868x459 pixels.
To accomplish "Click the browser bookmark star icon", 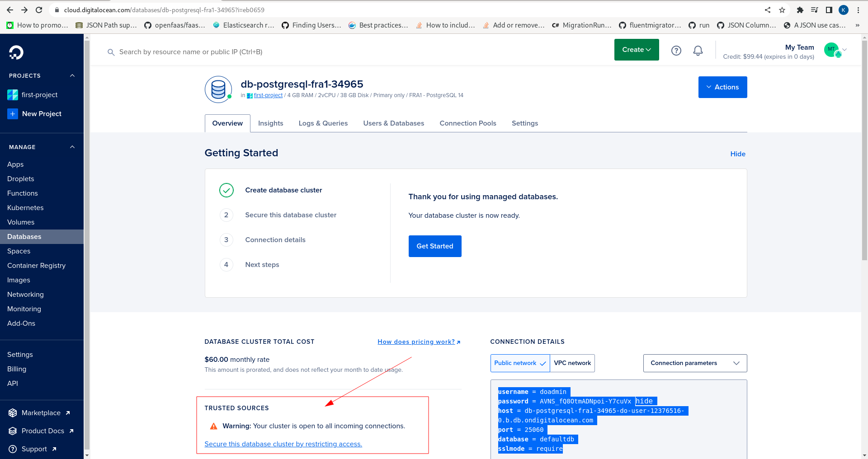I will 782,10.
